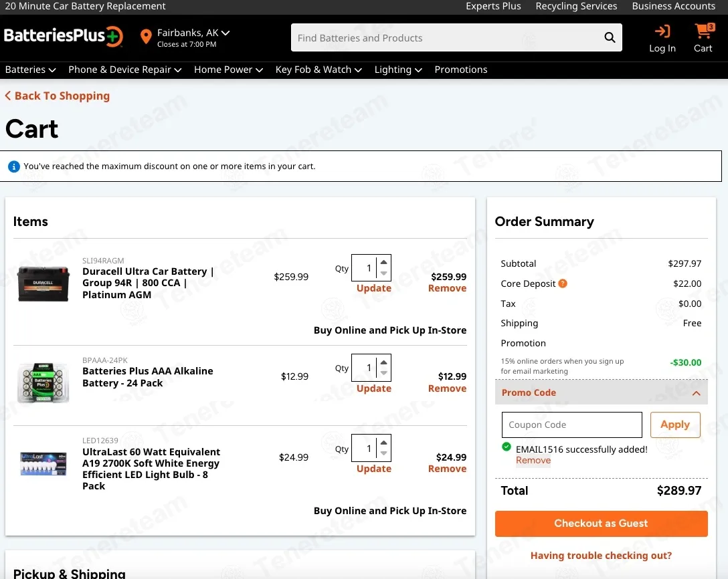Click Back To Shopping link
Viewport: 728px width, 579px height.
pos(58,96)
